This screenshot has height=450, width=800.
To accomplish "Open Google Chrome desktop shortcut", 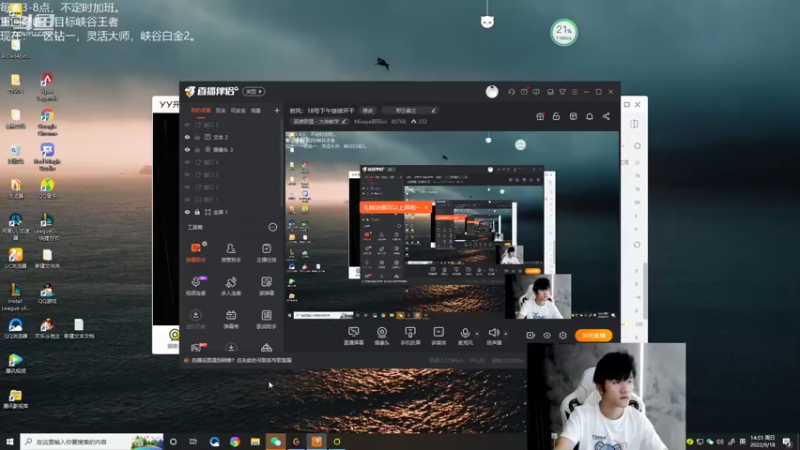I will [x=47, y=122].
